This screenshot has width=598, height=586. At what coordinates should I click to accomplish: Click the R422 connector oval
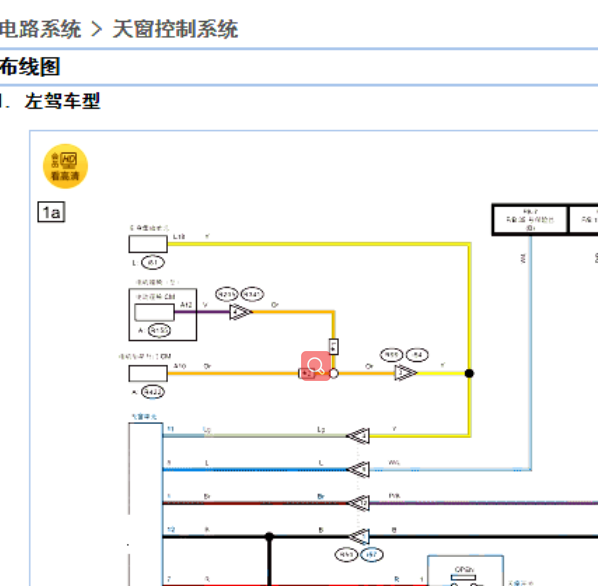[x=153, y=392]
